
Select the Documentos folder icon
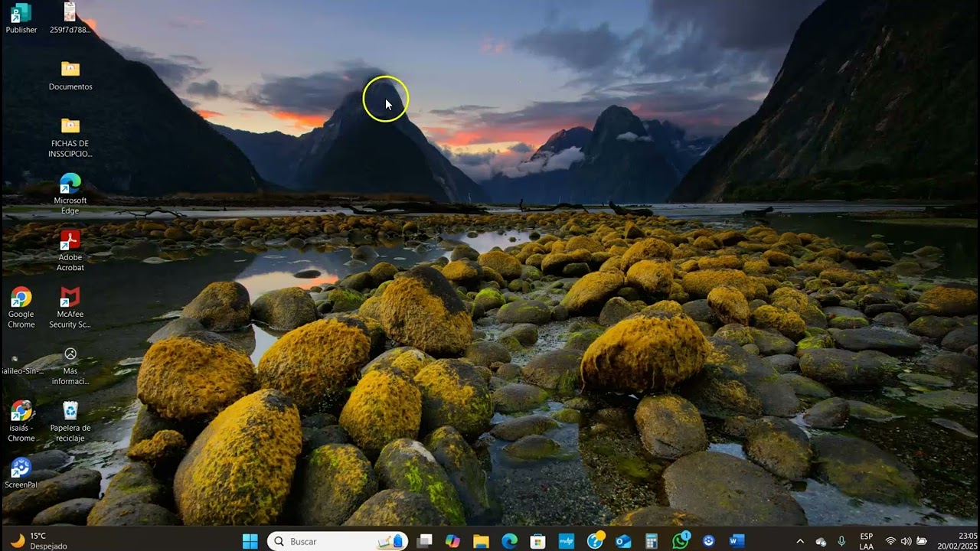point(70,75)
